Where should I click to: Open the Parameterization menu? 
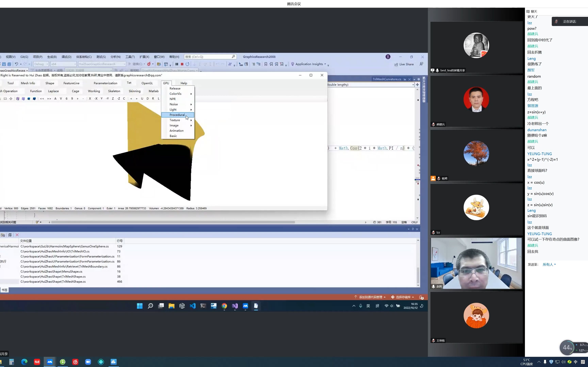pos(105,83)
